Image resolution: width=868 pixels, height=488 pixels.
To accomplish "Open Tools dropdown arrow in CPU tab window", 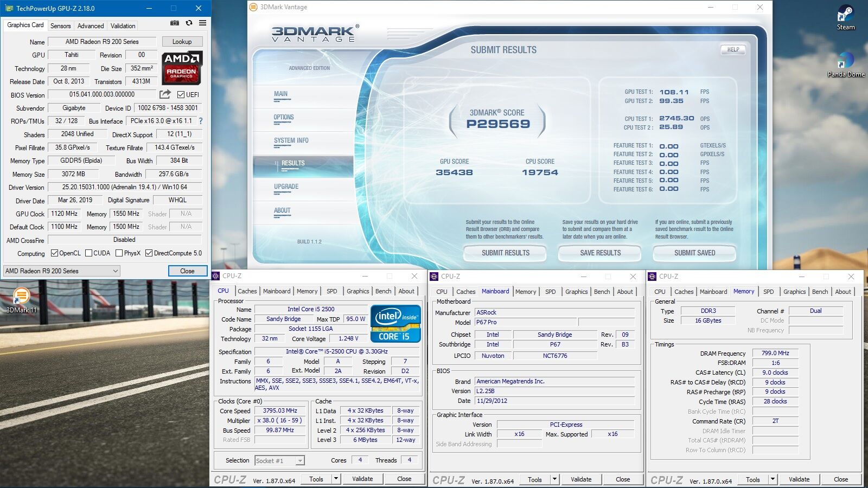I will coord(336,479).
